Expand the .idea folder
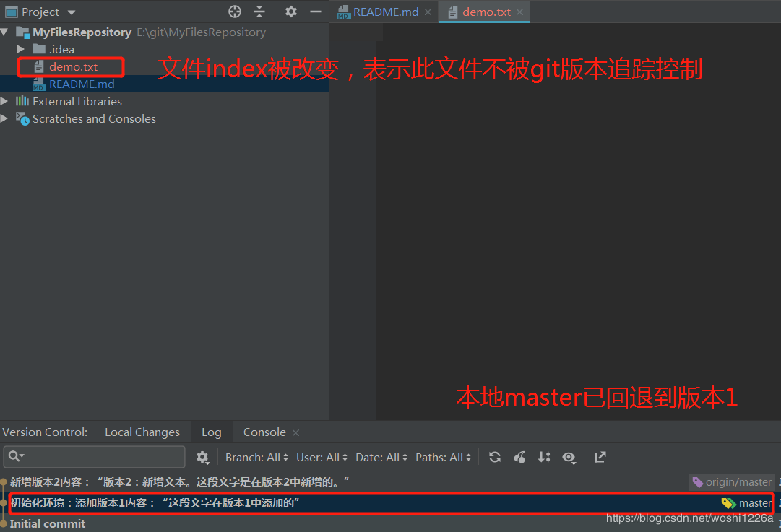The height and width of the screenshot is (532, 781). click(x=20, y=49)
